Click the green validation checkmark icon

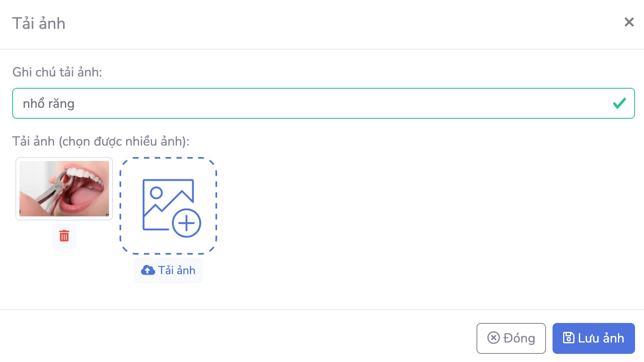tap(619, 103)
